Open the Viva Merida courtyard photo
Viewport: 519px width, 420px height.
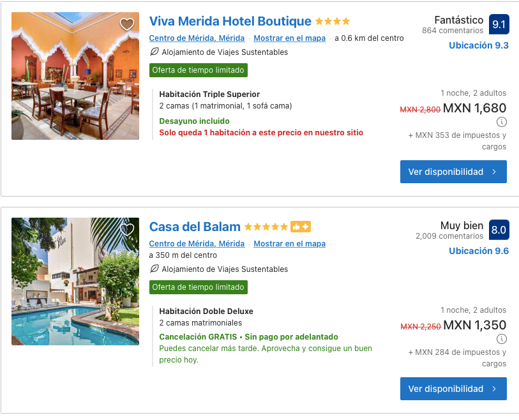(75, 76)
